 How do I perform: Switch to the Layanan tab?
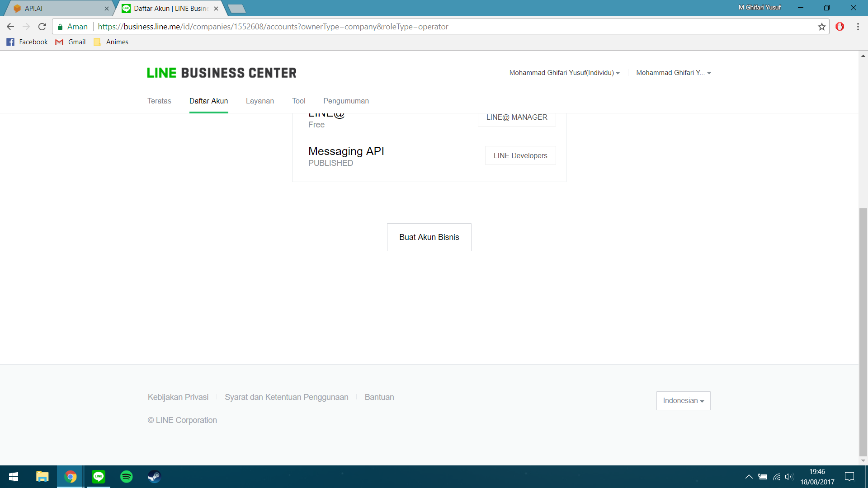(x=259, y=101)
